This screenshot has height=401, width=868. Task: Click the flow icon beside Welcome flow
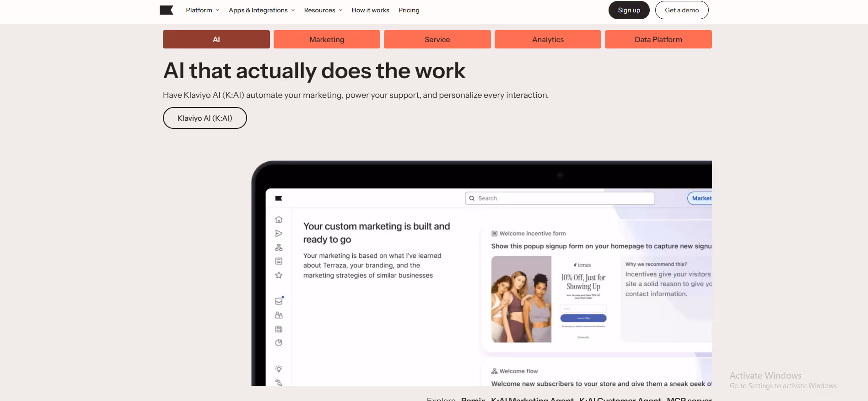point(494,371)
